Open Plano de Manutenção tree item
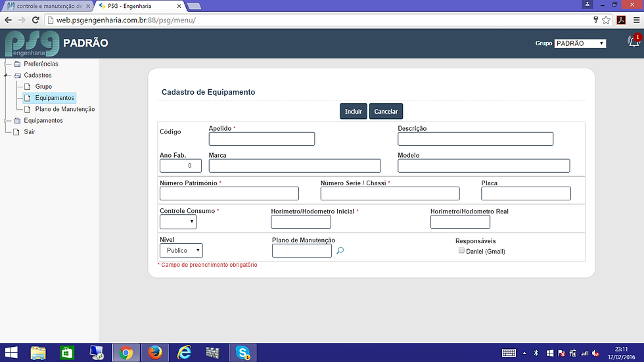 65,109
